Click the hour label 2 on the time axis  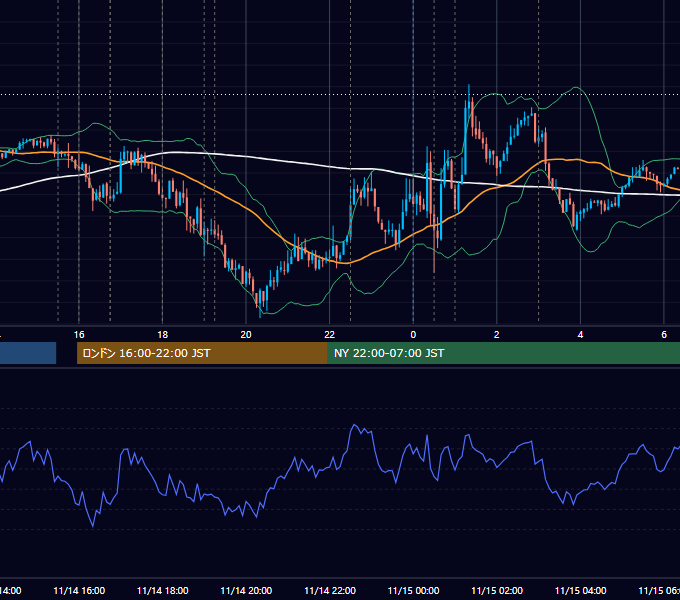tap(497, 335)
